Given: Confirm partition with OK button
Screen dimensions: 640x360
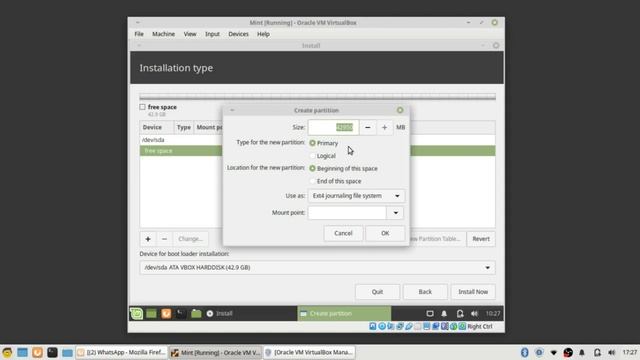Looking at the screenshot, I should click(385, 233).
